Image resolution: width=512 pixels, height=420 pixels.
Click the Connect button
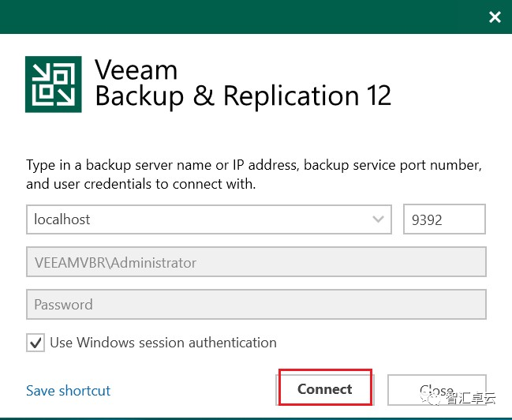tap(325, 389)
